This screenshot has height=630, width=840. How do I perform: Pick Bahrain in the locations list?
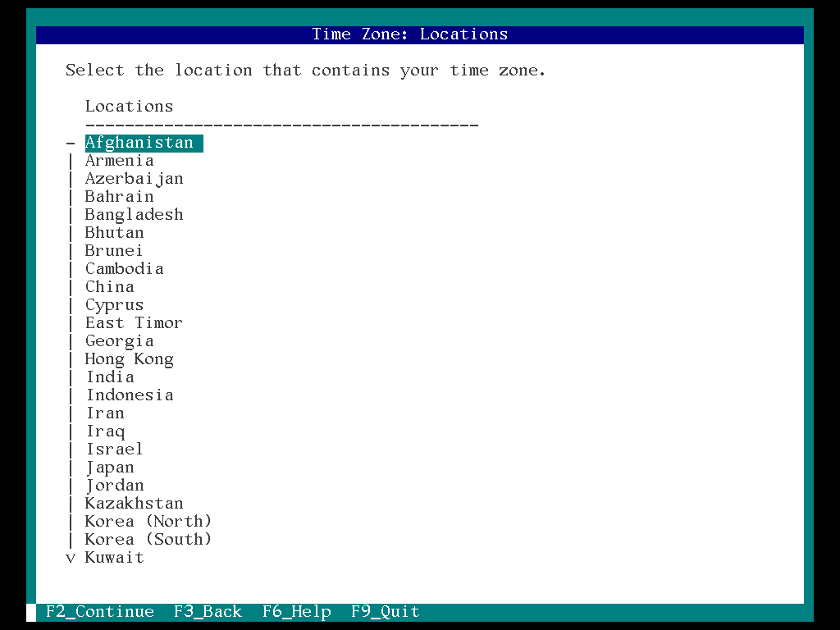click(x=120, y=197)
